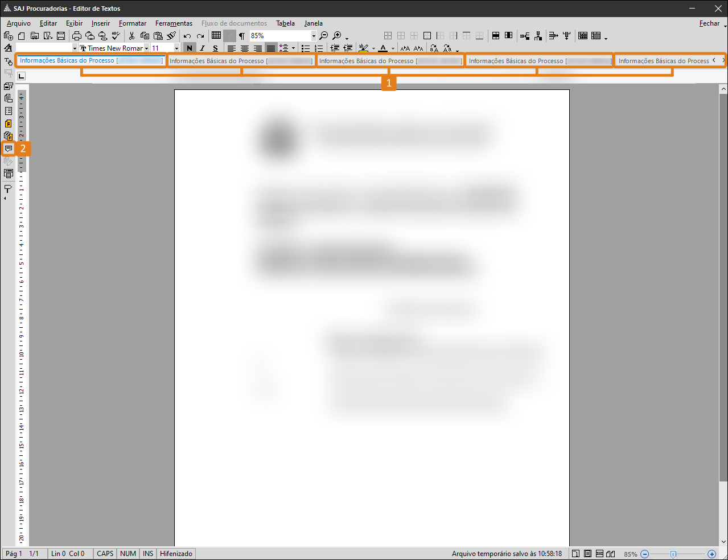Click the Fechar button
Screen dimensions: 728x560
(709, 23)
